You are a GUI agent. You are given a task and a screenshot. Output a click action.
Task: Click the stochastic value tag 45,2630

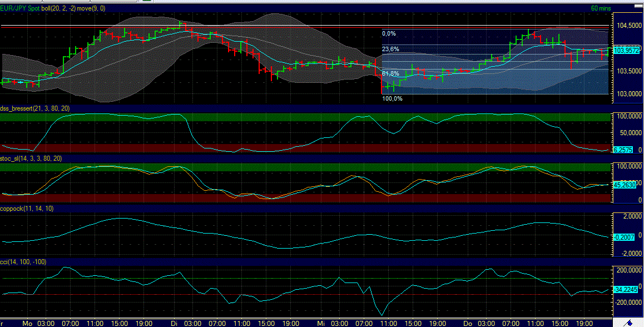pyautogui.click(x=625, y=185)
